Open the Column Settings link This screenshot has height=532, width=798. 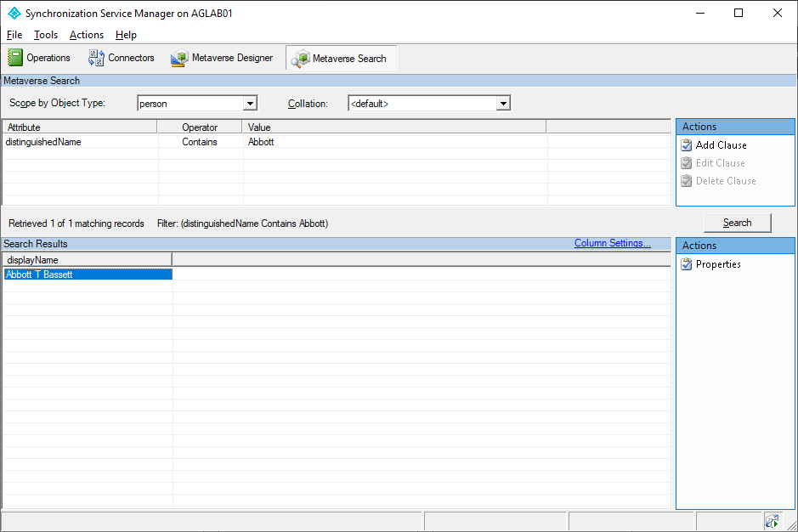coord(612,243)
